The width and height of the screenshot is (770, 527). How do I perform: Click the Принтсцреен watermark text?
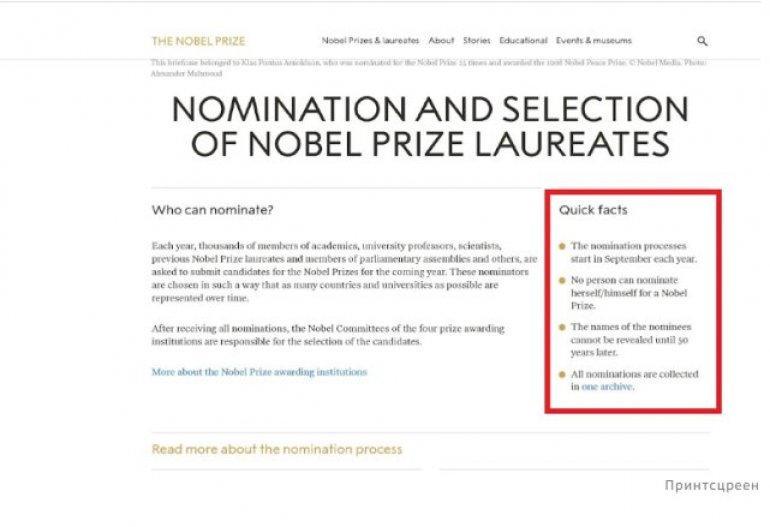[712, 485]
